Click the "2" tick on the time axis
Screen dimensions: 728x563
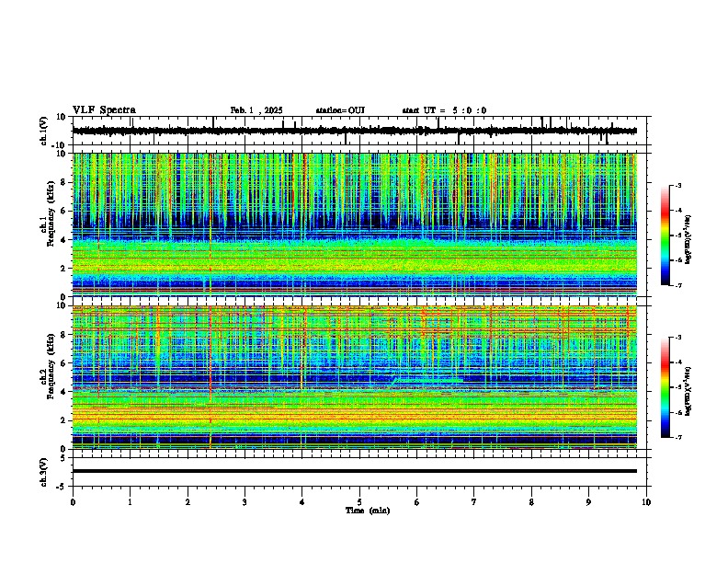[188, 502]
